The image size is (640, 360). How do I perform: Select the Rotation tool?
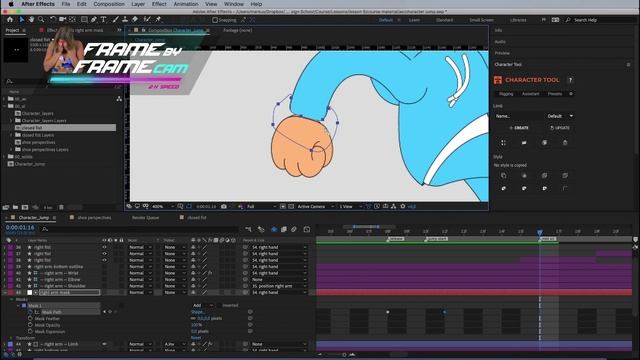[x=53, y=20]
